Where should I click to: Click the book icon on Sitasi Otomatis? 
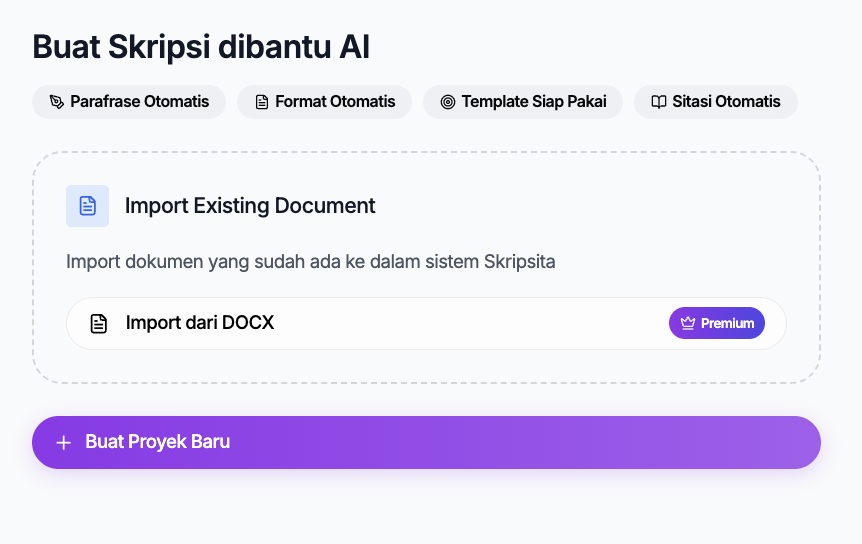click(x=658, y=102)
